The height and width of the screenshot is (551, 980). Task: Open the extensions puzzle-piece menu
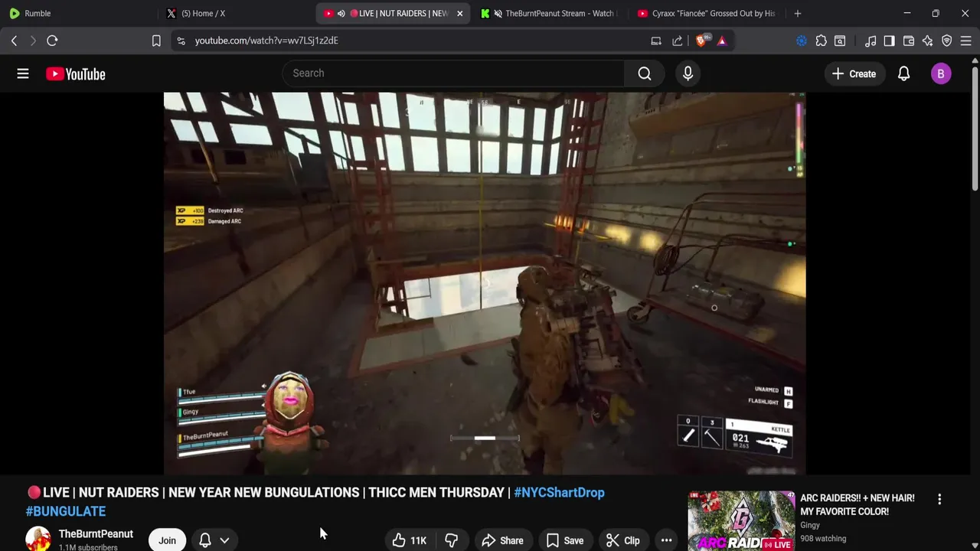coord(821,41)
